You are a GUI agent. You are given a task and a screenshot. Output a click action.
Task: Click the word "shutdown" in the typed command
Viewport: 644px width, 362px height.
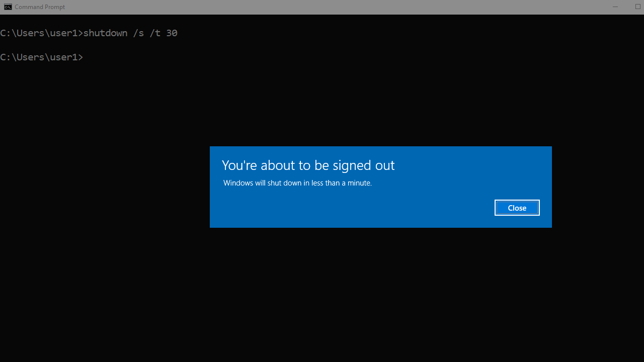[105, 33]
